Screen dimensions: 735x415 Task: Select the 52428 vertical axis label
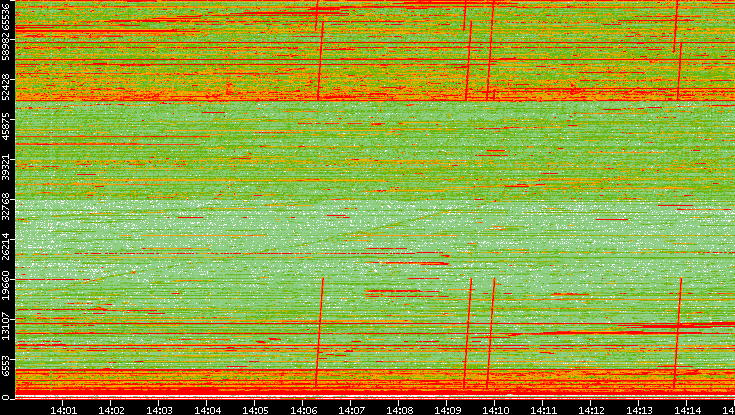[7, 86]
